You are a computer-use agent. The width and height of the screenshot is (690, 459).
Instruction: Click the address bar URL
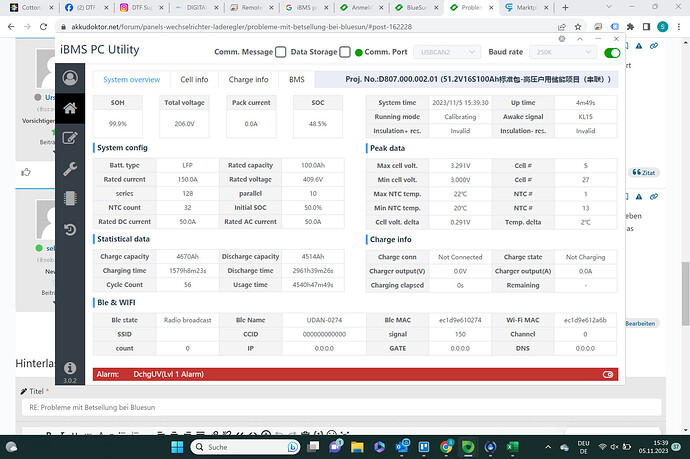pyautogui.click(x=241, y=27)
